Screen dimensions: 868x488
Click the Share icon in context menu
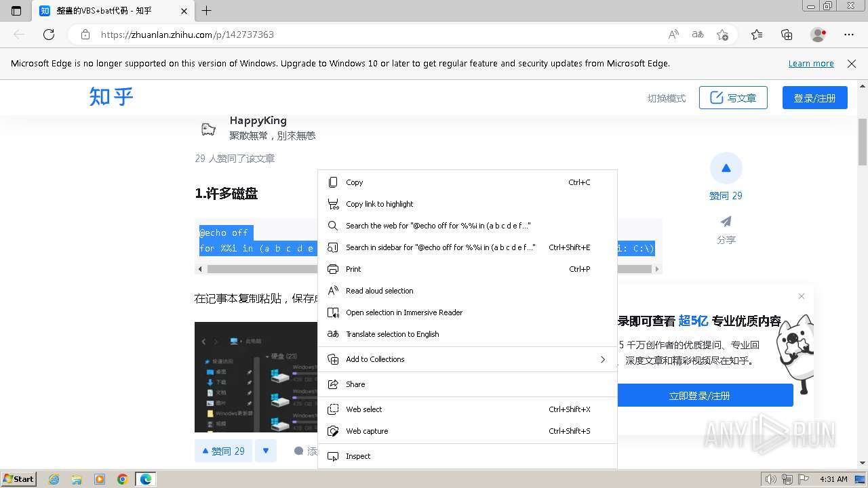[333, 384]
